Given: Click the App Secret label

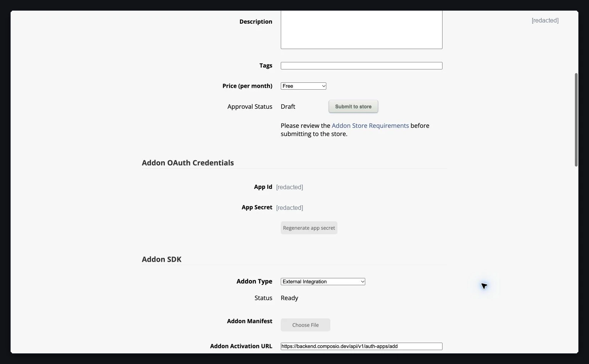Looking at the screenshot, I should (257, 208).
